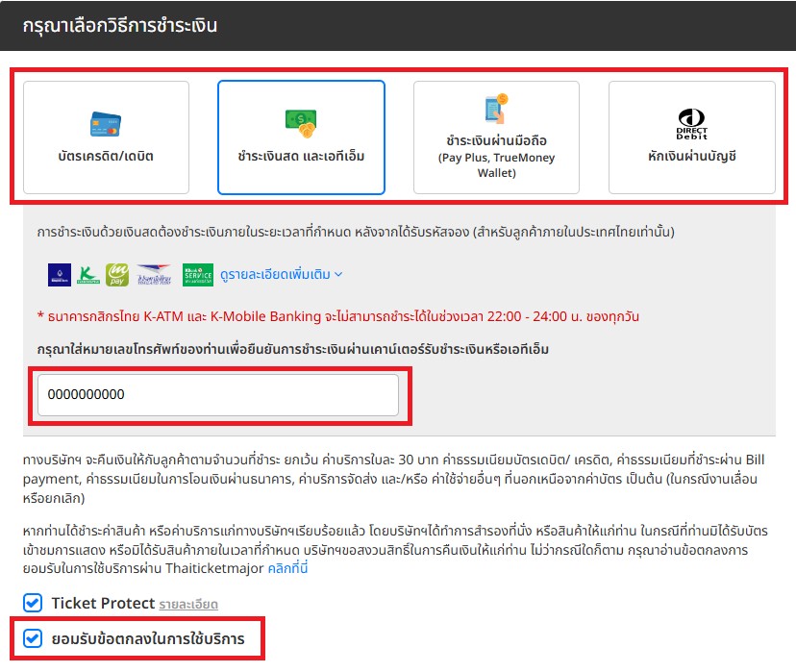Click the กรุณาเลือกวิธีการชำระเงิน header text
This screenshot has width=796, height=672.
coord(120,25)
